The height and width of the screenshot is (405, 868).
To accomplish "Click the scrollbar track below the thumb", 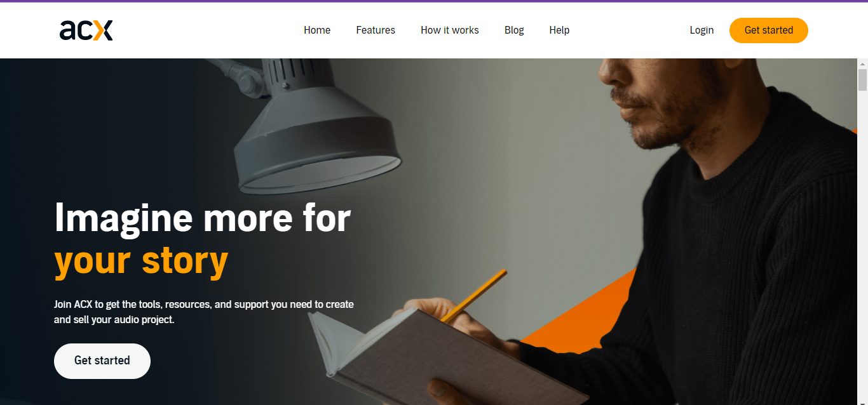I will (x=862, y=248).
